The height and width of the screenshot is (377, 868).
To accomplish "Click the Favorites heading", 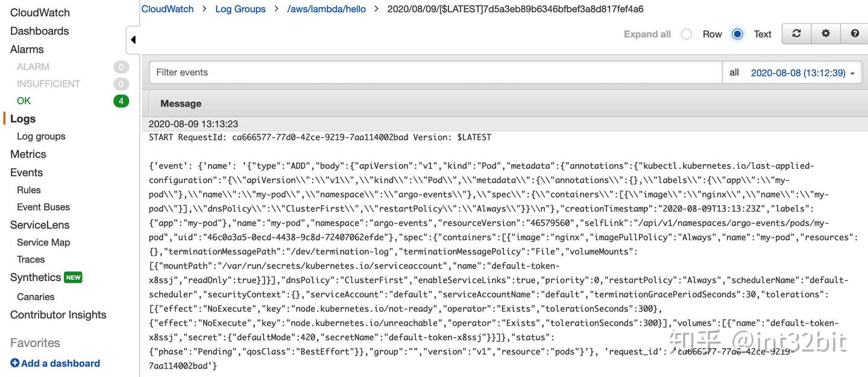I will point(35,343).
